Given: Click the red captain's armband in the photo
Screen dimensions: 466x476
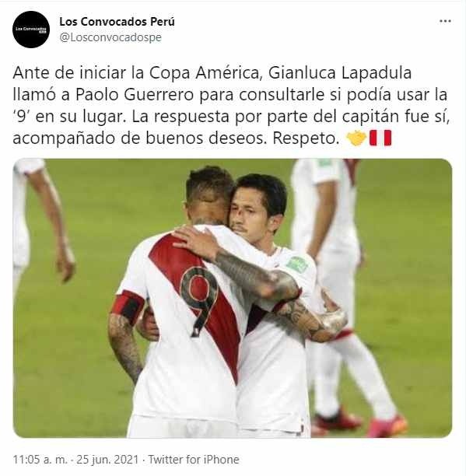Looking at the screenshot, I should pos(128,306).
